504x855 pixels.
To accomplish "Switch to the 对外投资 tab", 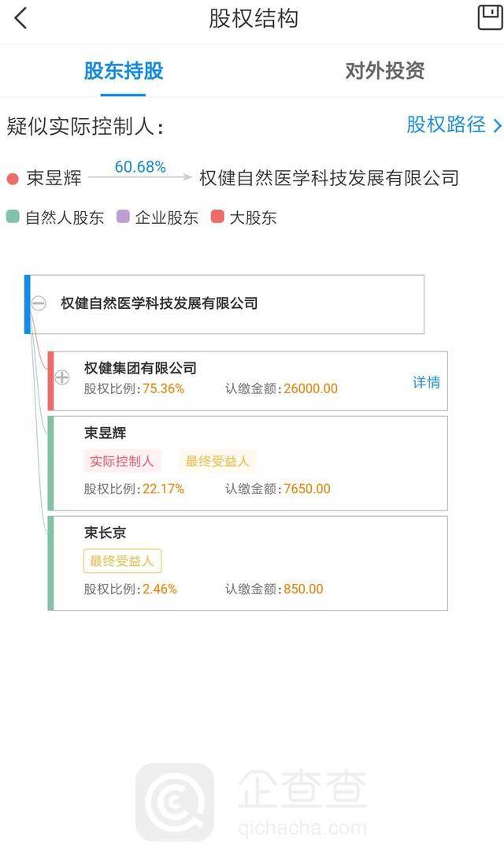I will (383, 71).
